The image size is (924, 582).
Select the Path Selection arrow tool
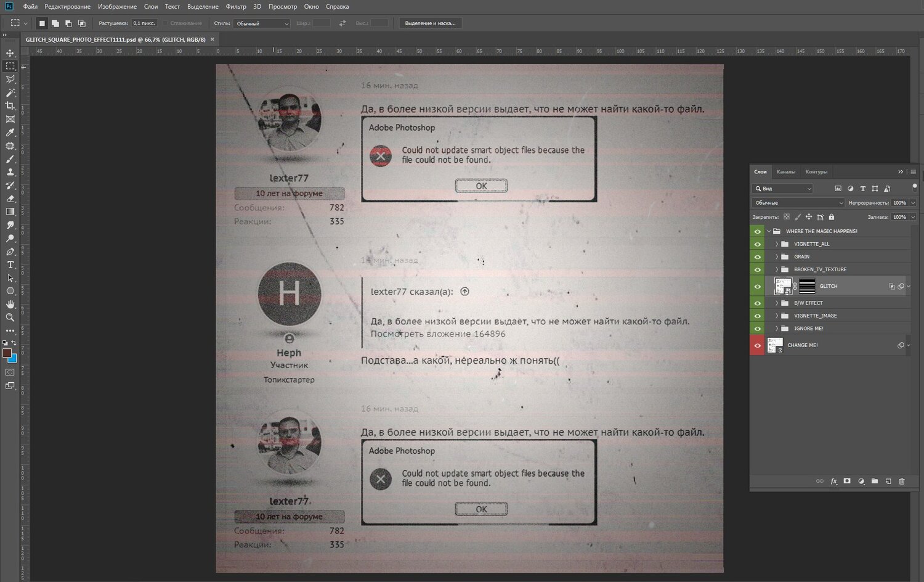[x=10, y=278]
